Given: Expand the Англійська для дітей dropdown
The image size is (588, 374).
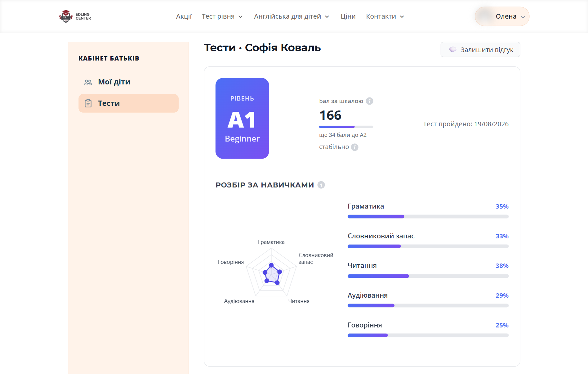Looking at the screenshot, I should [292, 16].
